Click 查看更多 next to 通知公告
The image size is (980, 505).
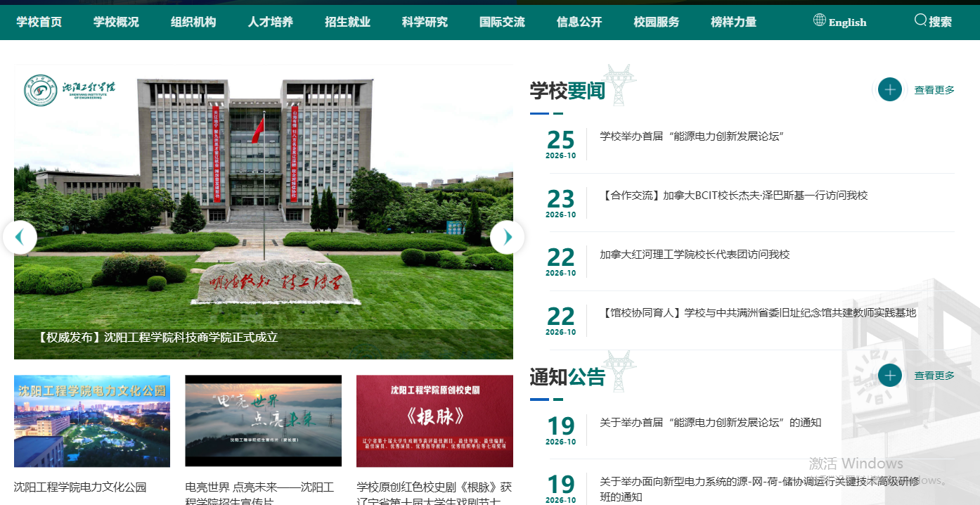click(934, 376)
